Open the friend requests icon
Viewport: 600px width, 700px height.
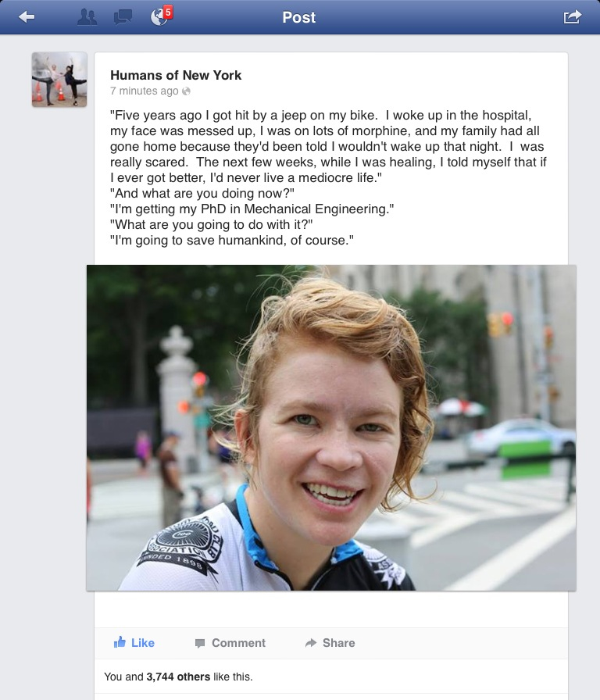[87, 17]
